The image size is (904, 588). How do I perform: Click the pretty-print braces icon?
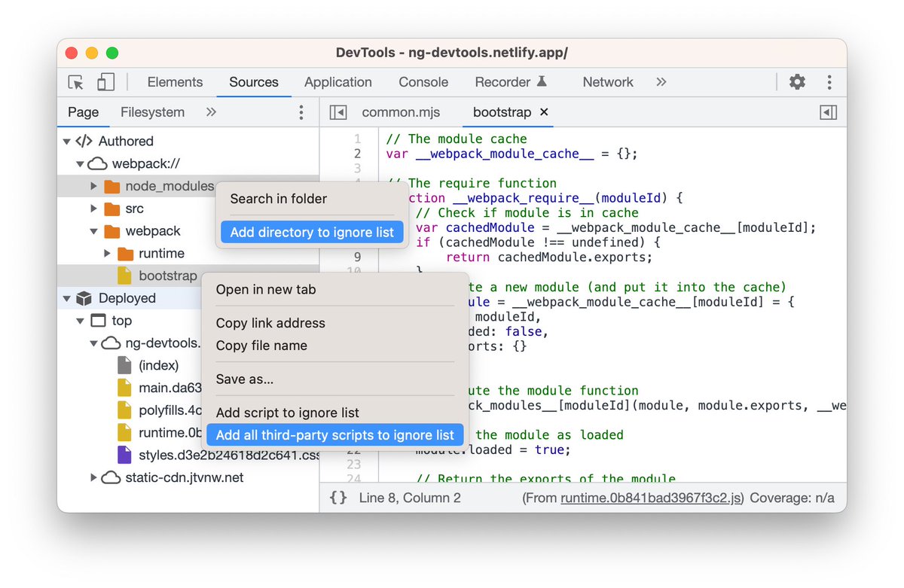339,498
